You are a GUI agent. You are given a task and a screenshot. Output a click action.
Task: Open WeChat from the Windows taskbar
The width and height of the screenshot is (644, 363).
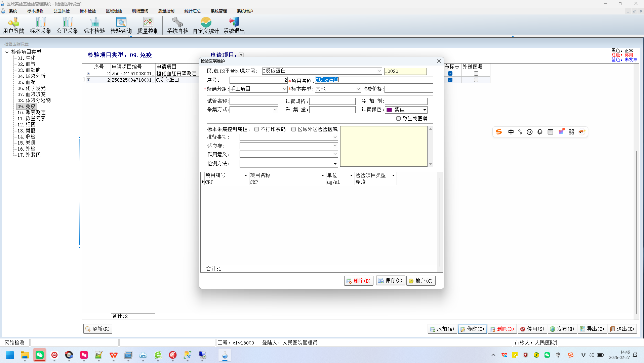40,355
